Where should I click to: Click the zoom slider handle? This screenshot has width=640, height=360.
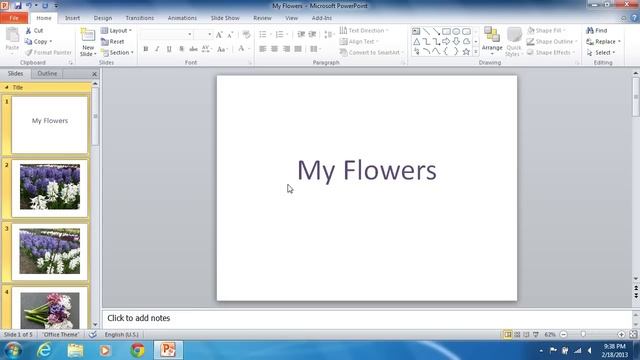coord(583,334)
